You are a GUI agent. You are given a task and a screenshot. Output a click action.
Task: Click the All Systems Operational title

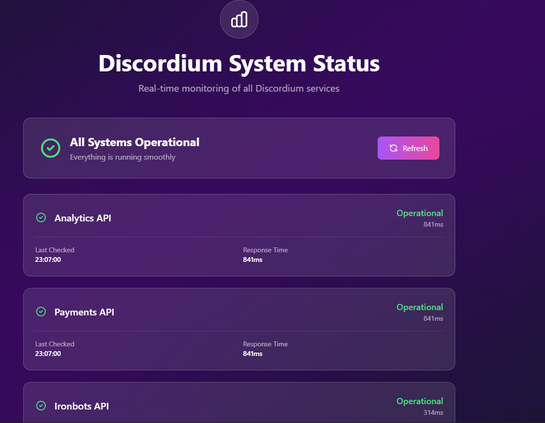pyautogui.click(x=135, y=142)
